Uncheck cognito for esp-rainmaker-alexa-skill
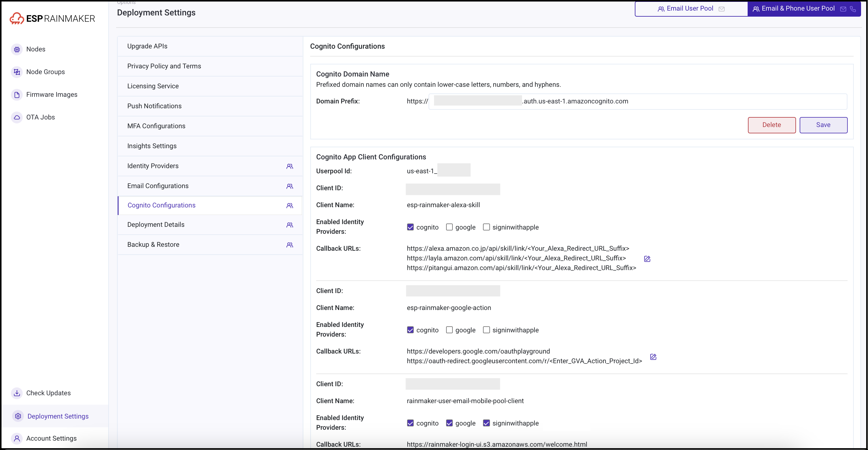Image resolution: width=868 pixels, height=450 pixels. (x=410, y=227)
